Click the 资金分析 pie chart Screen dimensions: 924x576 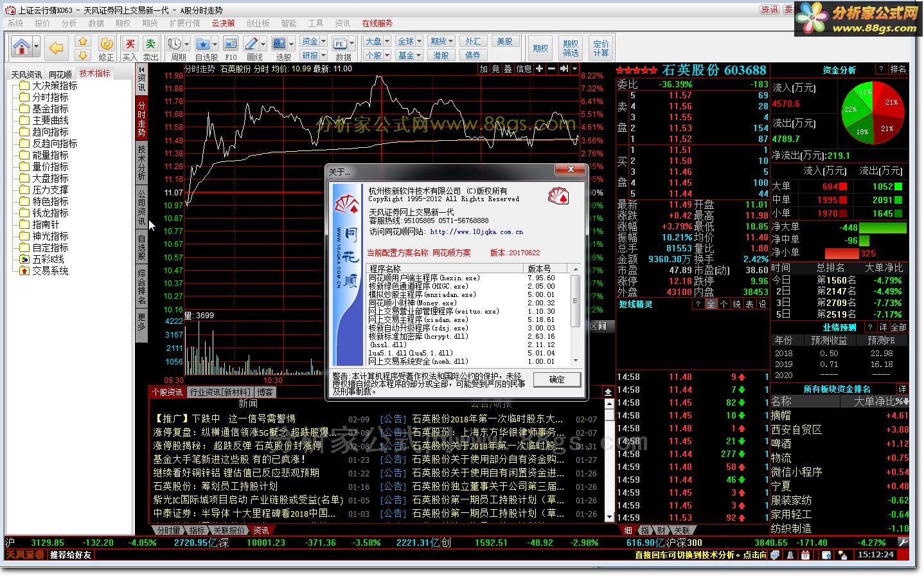point(873,114)
